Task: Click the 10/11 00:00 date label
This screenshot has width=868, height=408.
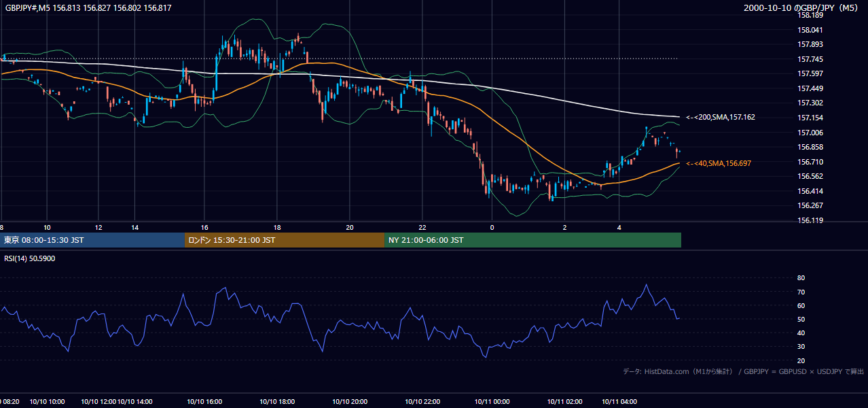Action: click(492, 402)
